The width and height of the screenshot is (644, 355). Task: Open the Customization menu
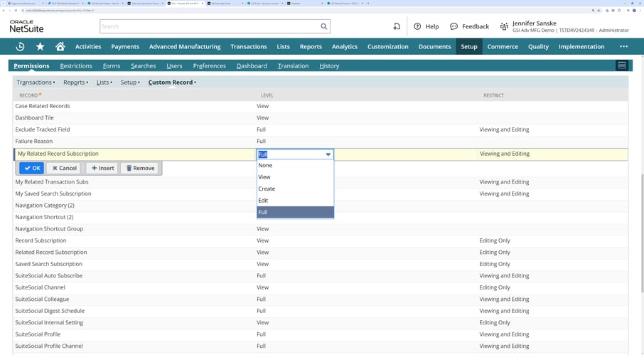click(x=387, y=47)
